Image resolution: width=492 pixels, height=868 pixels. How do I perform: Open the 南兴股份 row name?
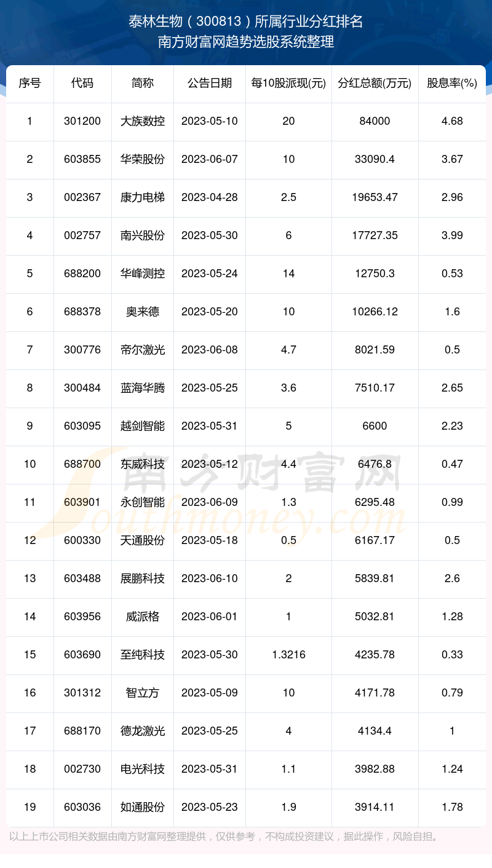[x=143, y=235]
